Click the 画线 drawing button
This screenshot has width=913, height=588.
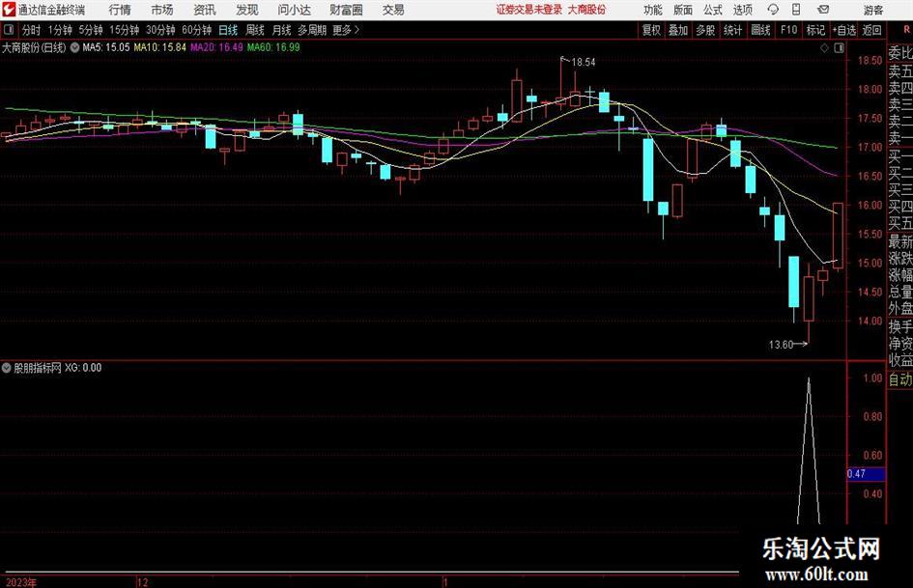tap(760, 30)
